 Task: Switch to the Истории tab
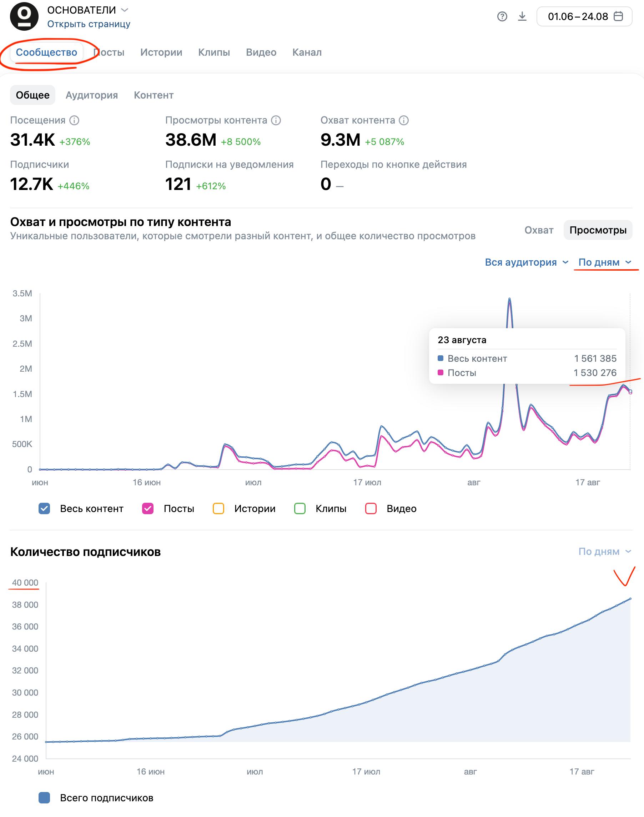tap(161, 52)
